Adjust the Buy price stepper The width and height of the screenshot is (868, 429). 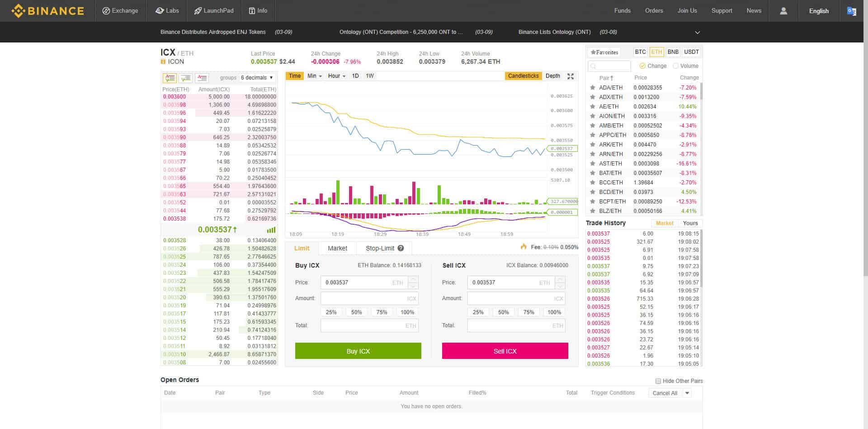pos(413,283)
